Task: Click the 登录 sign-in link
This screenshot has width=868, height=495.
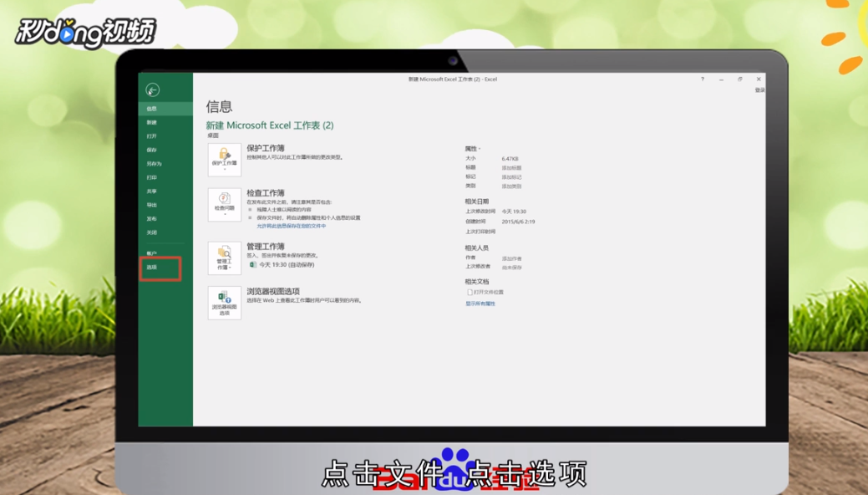Action: click(760, 90)
